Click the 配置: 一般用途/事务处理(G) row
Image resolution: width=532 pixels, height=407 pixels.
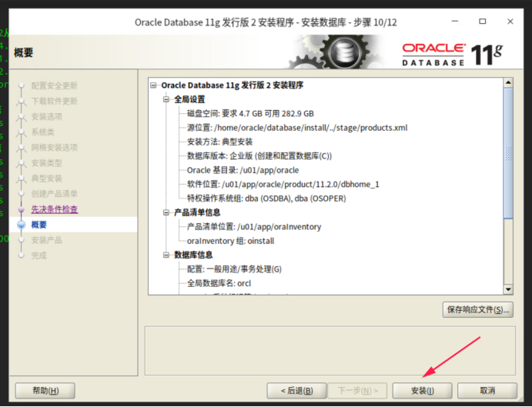pos(235,269)
